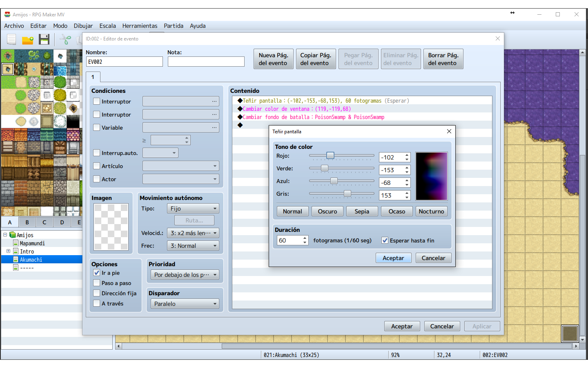Enable the Dirección fija checkbox
Image resolution: width=588 pixels, height=368 pixels.
pyautogui.click(x=97, y=293)
